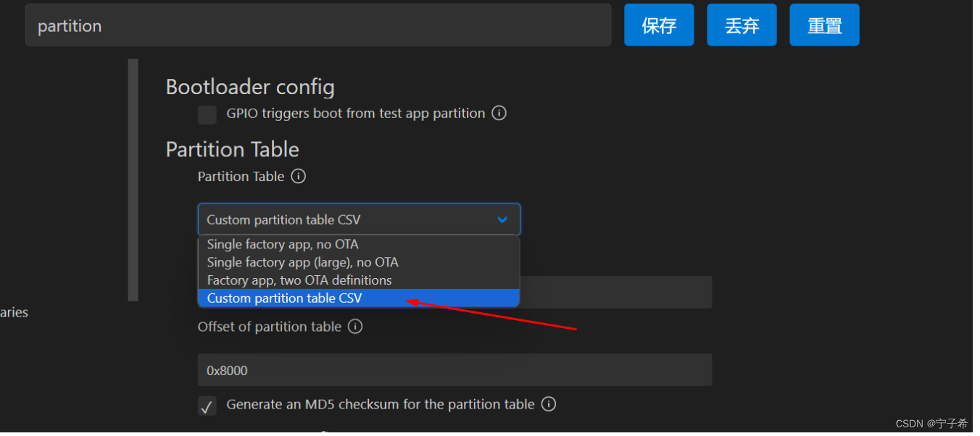Viewport: 980px width, 436px height.
Task: Click info icon beside MD5 checksum option
Action: click(549, 404)
